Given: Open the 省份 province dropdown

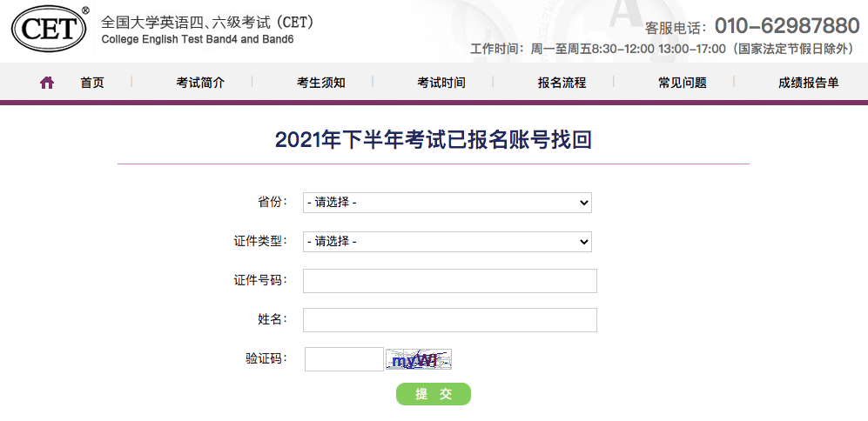Looking at the screenshot, I should [x=447, y=203].
